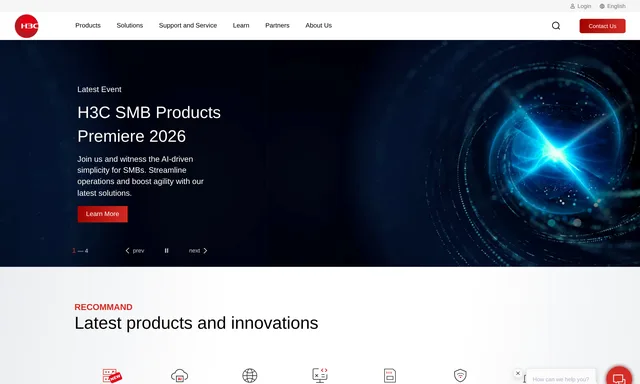Click the globe language icon
The width and height of the screenshot is (640, 384).
602,6
